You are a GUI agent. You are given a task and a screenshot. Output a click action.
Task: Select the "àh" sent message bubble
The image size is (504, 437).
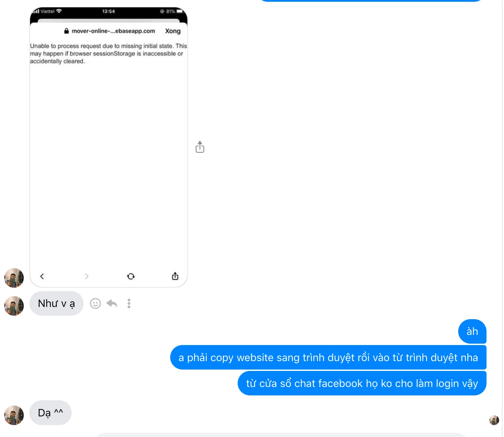472,331
